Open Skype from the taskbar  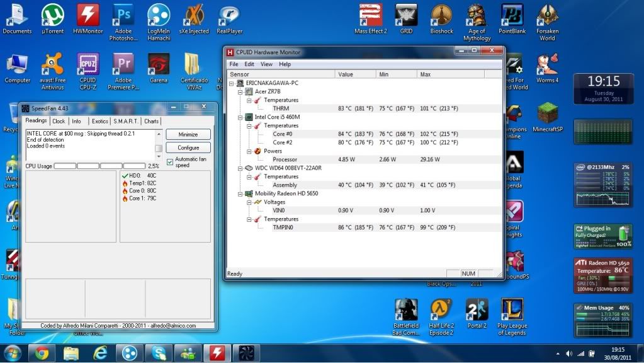159,353
